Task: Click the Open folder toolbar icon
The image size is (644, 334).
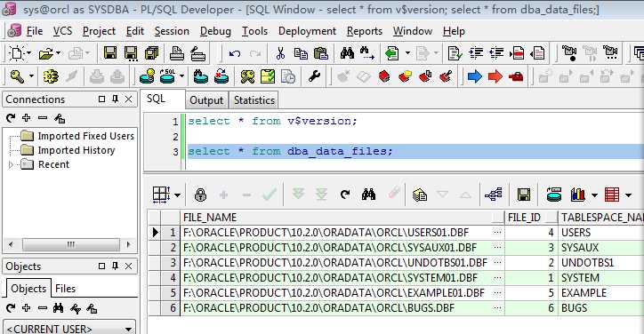Action: click(x=46, y=53)
